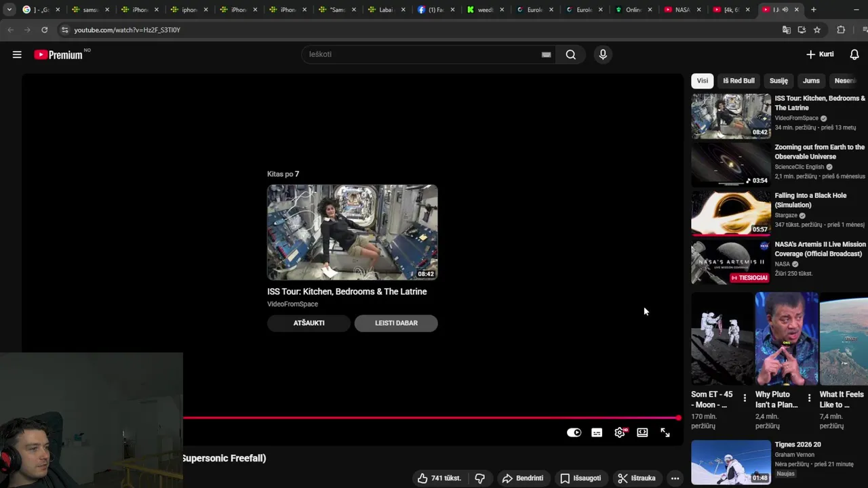Screen dimensions: 868x488
Task: Switch to the NASA YouTube tab
Action: pos(682,9)
